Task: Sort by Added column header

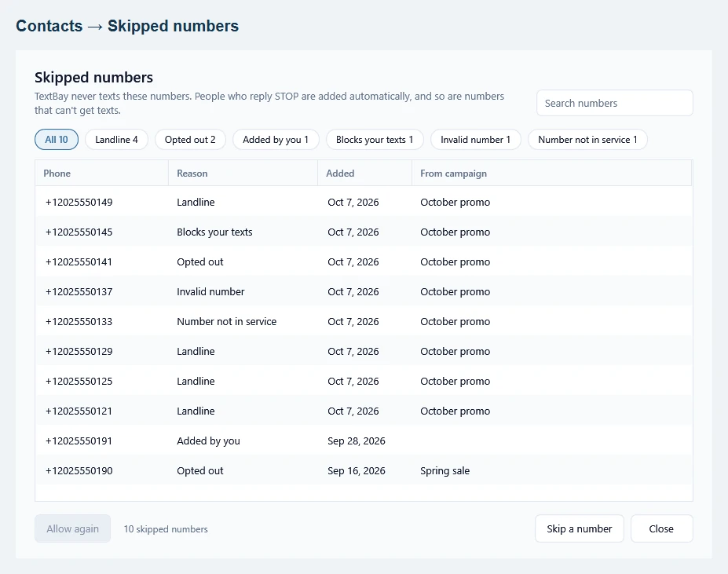Action: [x=364, y=174]
